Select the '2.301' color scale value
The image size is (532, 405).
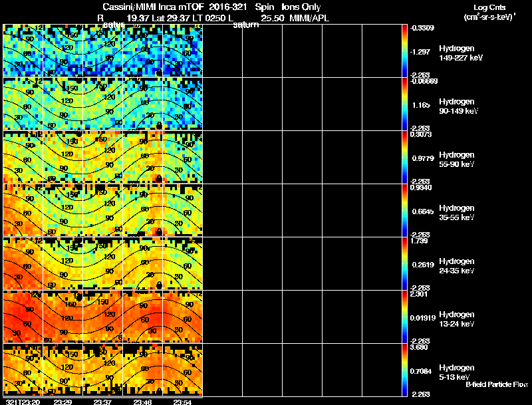coord(419,294)
